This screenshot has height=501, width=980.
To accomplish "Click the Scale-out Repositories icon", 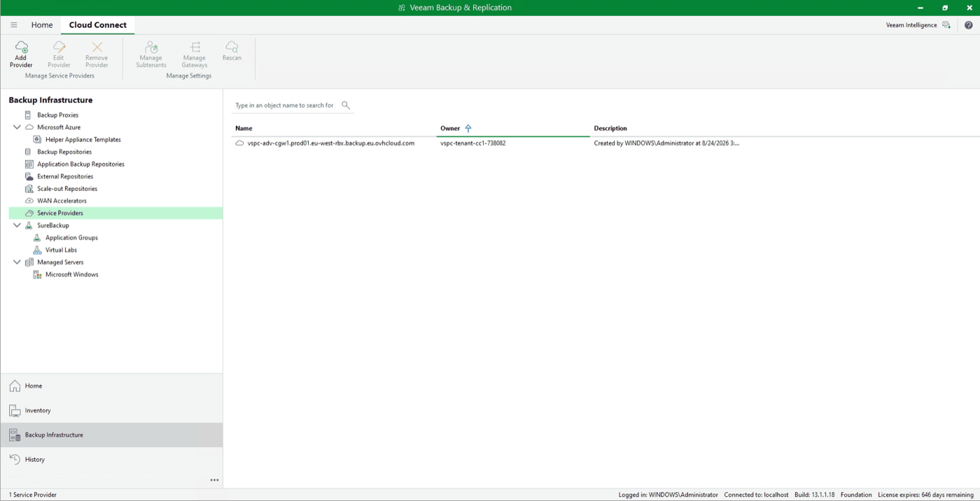I will (x=29, y=188).
